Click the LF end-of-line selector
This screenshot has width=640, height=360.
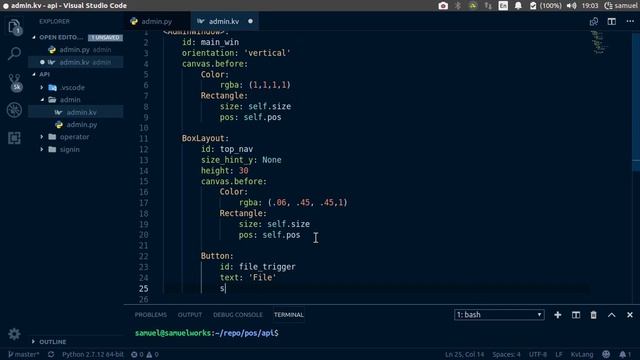click(x=559, y=354)
